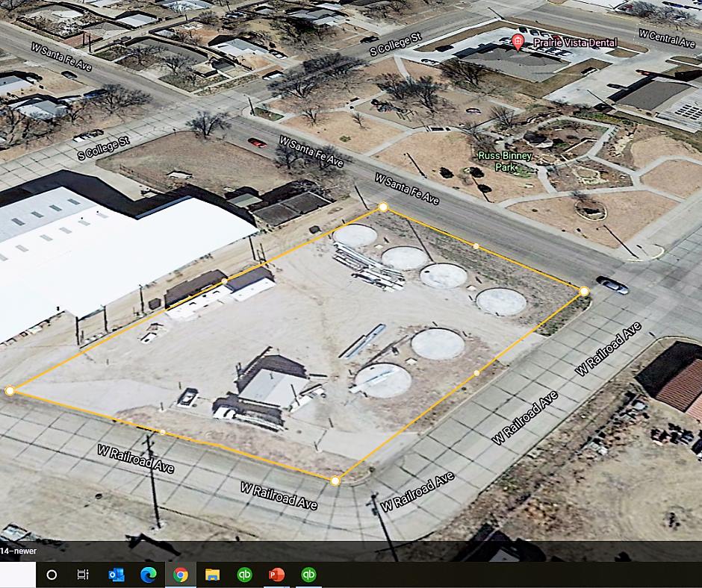
Task: Click the Russ Binney Park label
Action: pyautogui.click(x=506, y=161)
